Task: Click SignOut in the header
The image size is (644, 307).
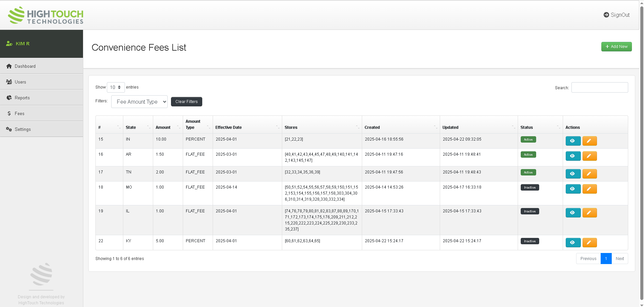Action: pyautogui.click(x=616, y=15)
